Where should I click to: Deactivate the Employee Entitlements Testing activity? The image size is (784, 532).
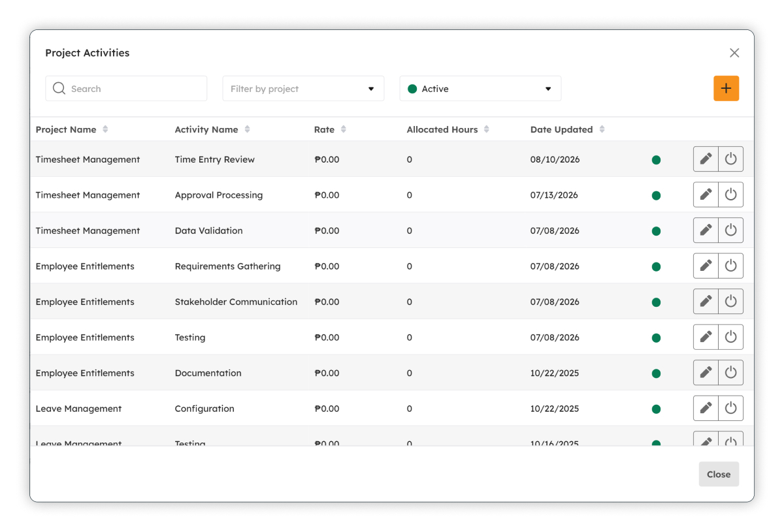point(731,337)
